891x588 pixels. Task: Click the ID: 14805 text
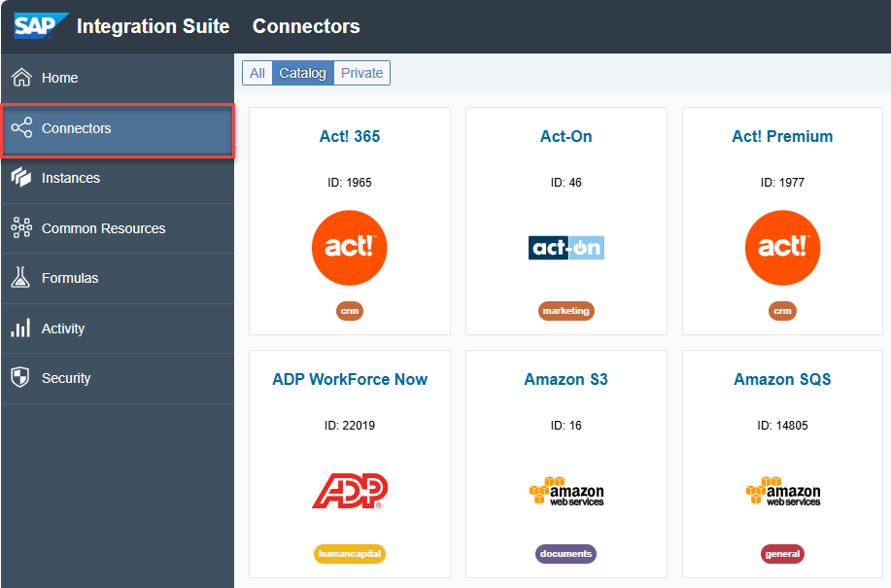pos(782,426)
